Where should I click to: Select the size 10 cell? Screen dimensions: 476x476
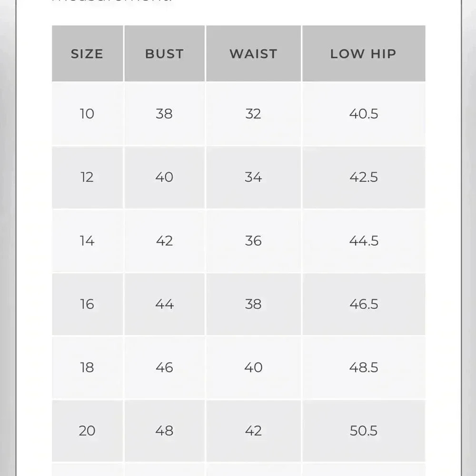pos(88,114)
